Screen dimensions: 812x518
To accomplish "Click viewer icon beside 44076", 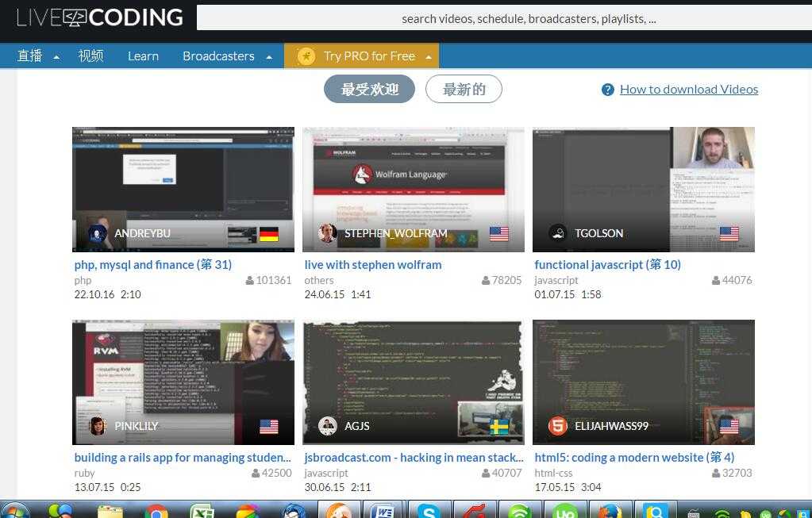I will (x=716, y=281).
